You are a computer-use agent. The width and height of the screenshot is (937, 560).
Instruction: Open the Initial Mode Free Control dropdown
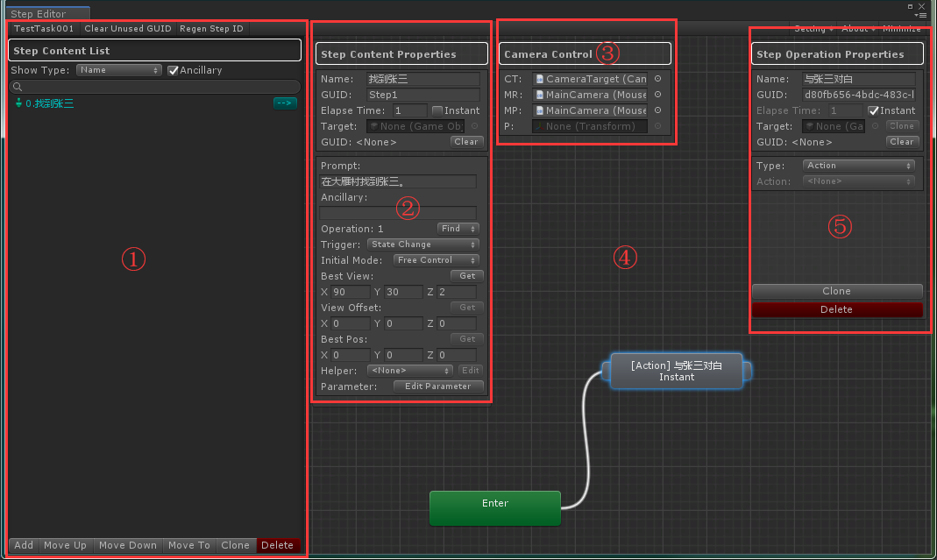pos(436,260)
